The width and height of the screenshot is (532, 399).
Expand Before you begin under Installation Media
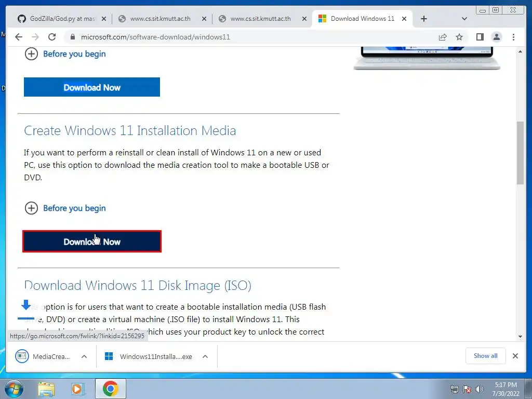65,208
